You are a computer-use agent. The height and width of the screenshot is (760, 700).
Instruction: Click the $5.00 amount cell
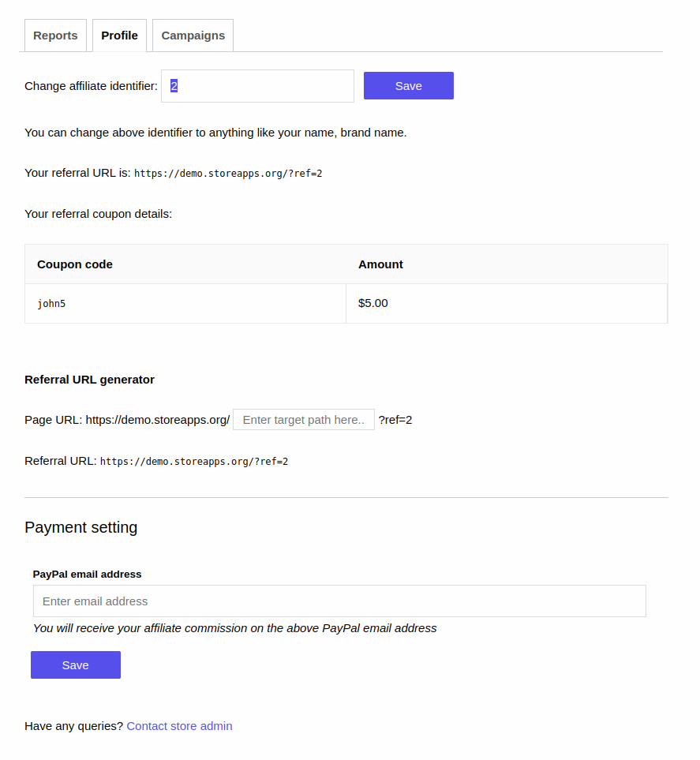[x=373, y=303]
